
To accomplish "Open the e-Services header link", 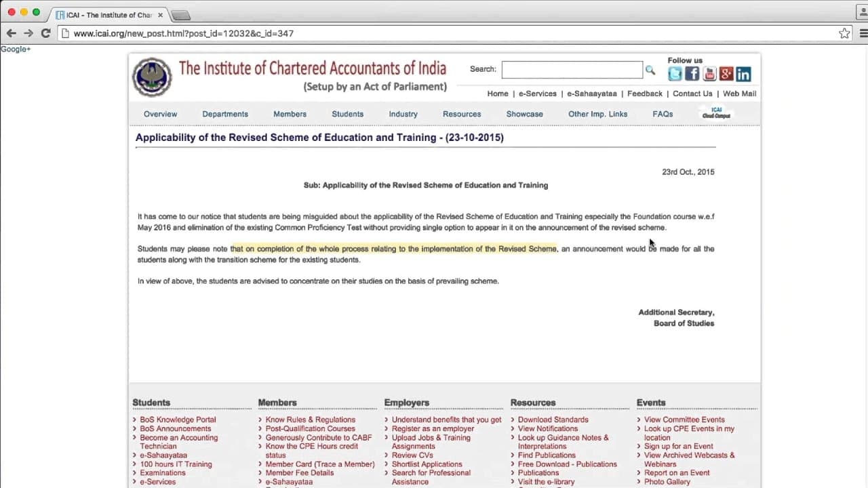I will pos(538,94).
